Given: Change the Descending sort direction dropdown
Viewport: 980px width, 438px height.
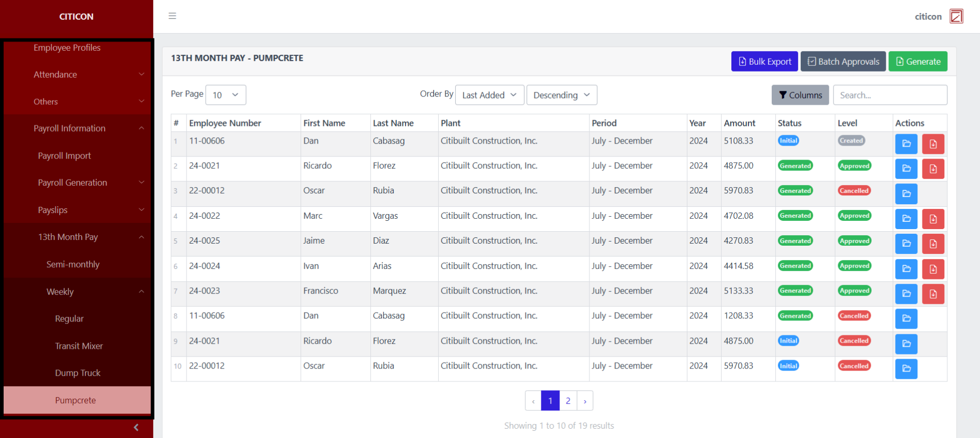Looking at the screenshot, I should (561, 95).
